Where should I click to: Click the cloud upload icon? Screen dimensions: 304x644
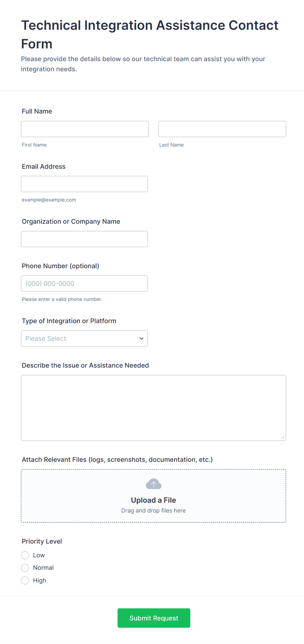point(153,484)
